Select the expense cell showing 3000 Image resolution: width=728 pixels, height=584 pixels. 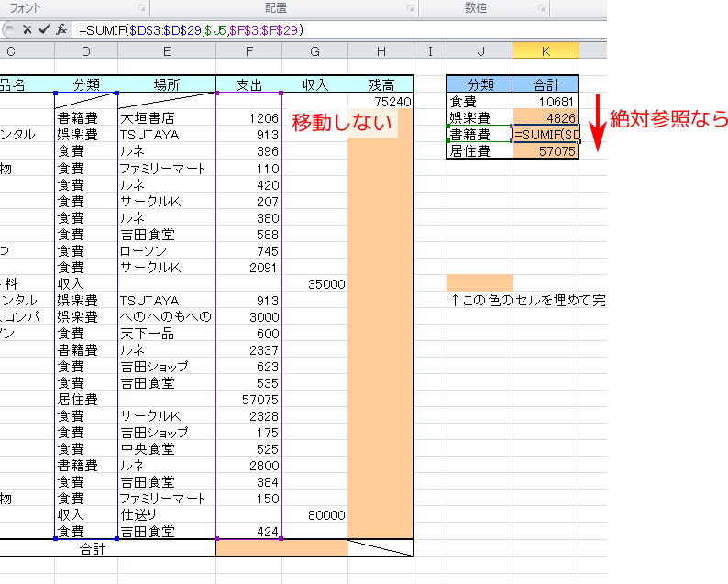click(248, 316)
